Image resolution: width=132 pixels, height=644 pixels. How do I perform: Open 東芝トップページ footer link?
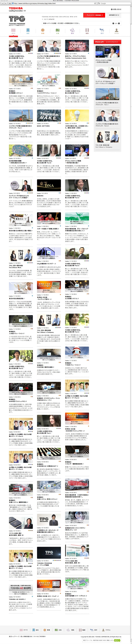click(x=14, y=636)
